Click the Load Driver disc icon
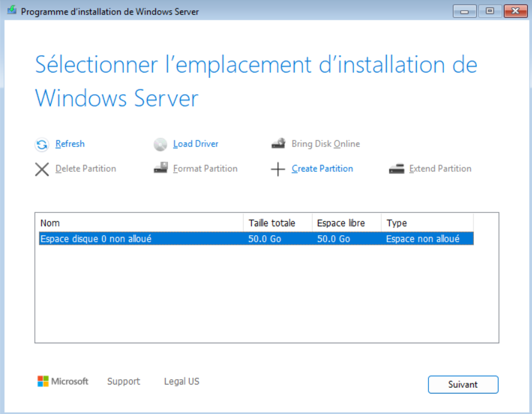Screen dimensions: 532x414 point(160,145)
